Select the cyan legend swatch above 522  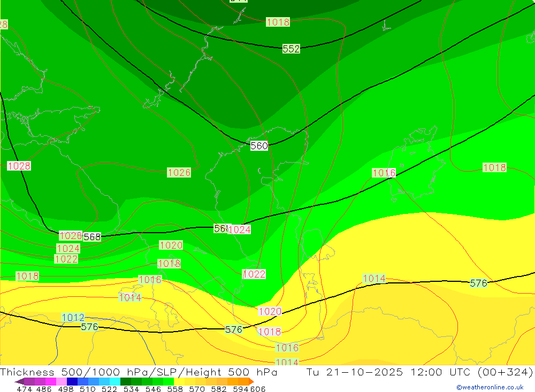tap(115, 381)
